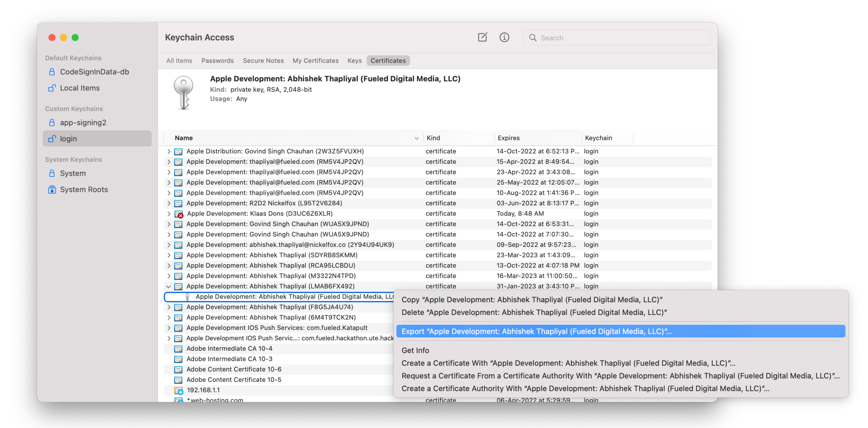Click the search magnifier icon
The height and width of the screenshot is (428, 868).
(533, 38)
